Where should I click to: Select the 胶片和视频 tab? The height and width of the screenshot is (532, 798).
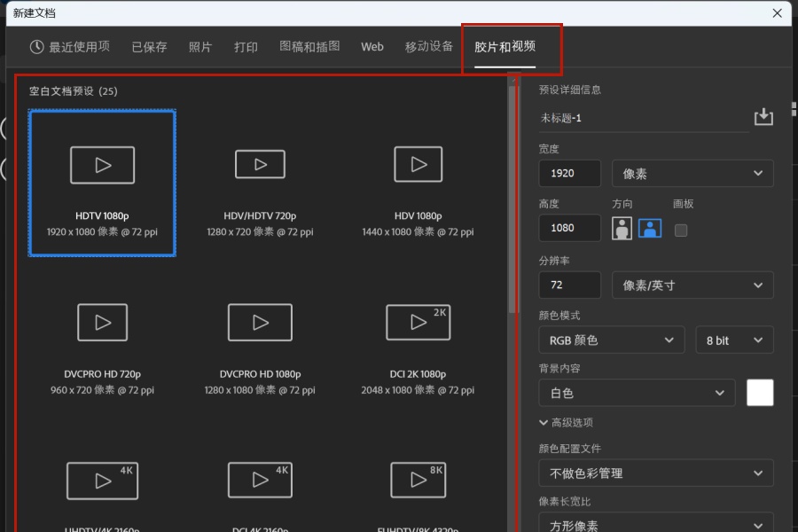pyautogui.click(x=505, y=46)
